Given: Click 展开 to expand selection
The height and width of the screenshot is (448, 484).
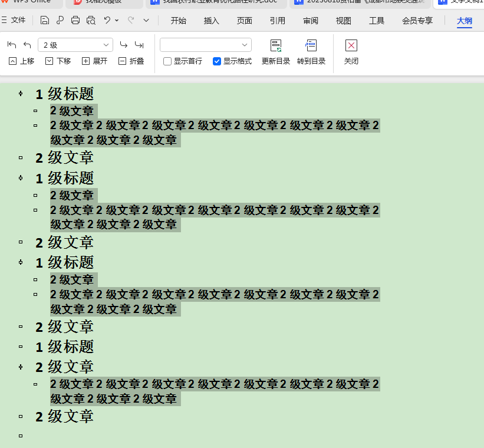Looking at the screenshot, I should point(94,61).
